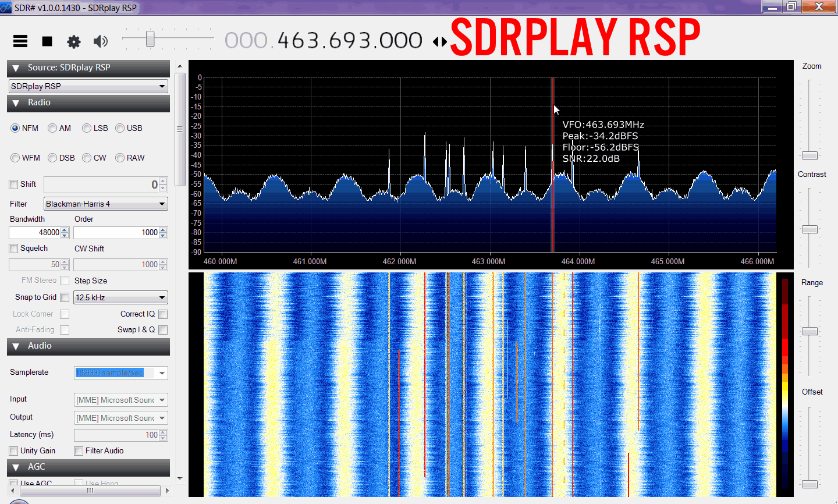838x504 pixels.
Task: Toggle the Snap to Grid checkbox
Action: coord(65,297)
